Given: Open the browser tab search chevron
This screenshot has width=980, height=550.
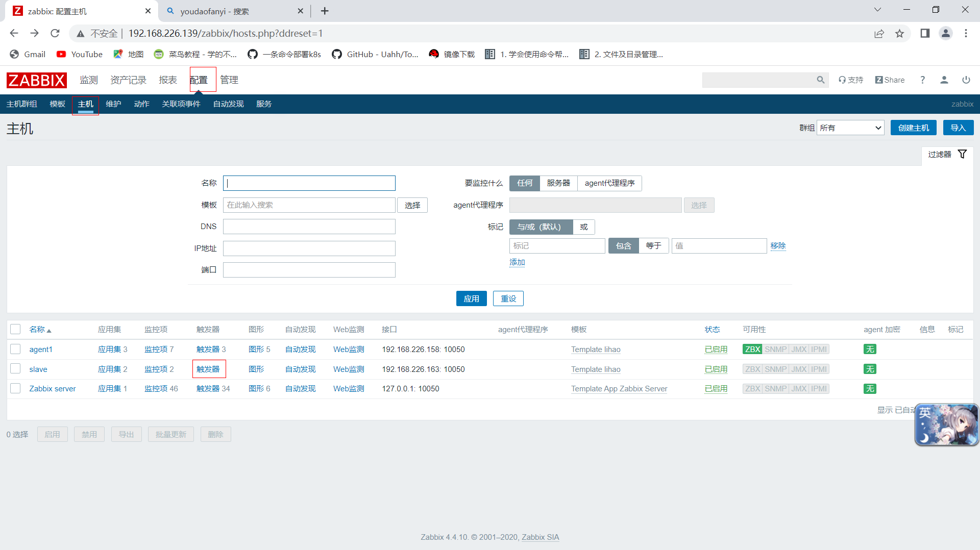Looking at the screenshot, I should tap(877, 10).
